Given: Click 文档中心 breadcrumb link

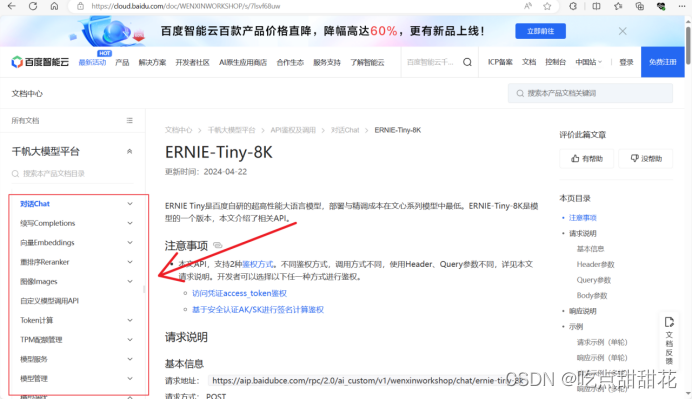Looking at the screenshot, I should (179, 130).
